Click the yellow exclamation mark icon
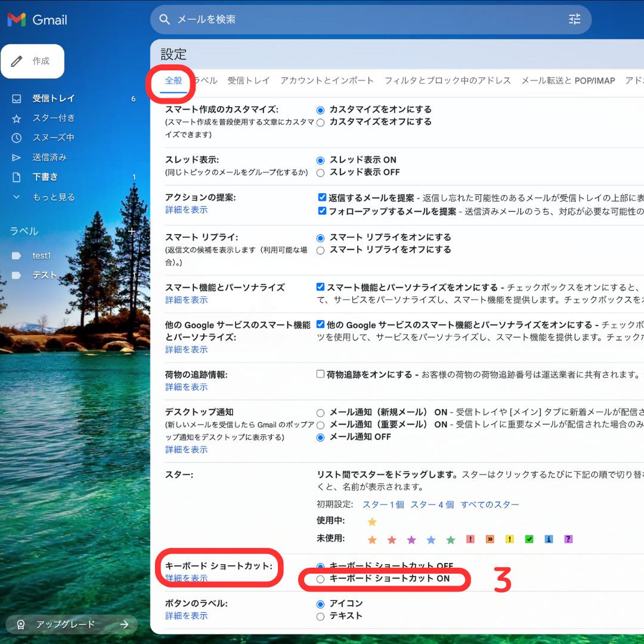Screen dimensions: 644x644 tap(509, 539)
